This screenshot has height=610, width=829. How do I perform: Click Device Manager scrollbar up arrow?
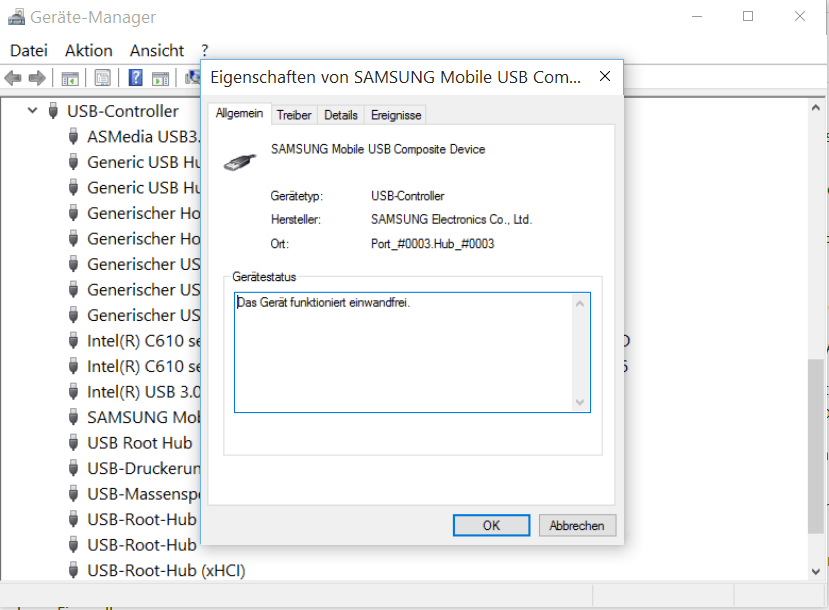tap(816, 108)
